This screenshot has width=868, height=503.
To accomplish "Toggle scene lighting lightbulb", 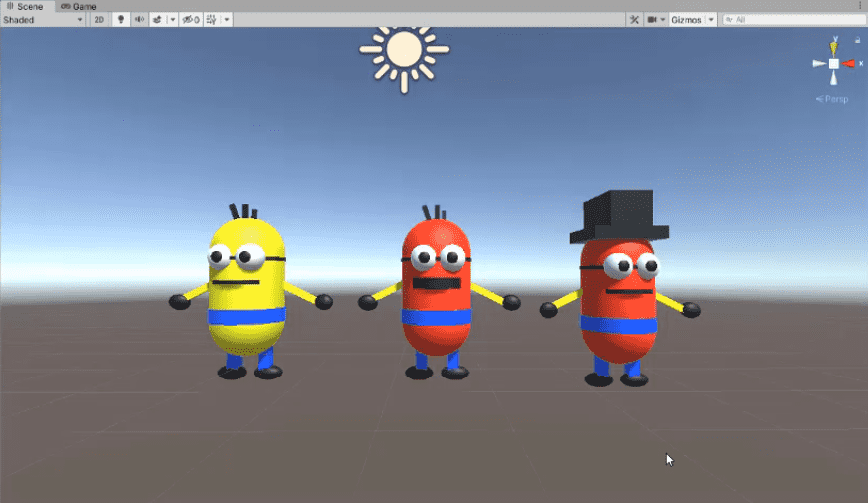I will pos(121,19).
